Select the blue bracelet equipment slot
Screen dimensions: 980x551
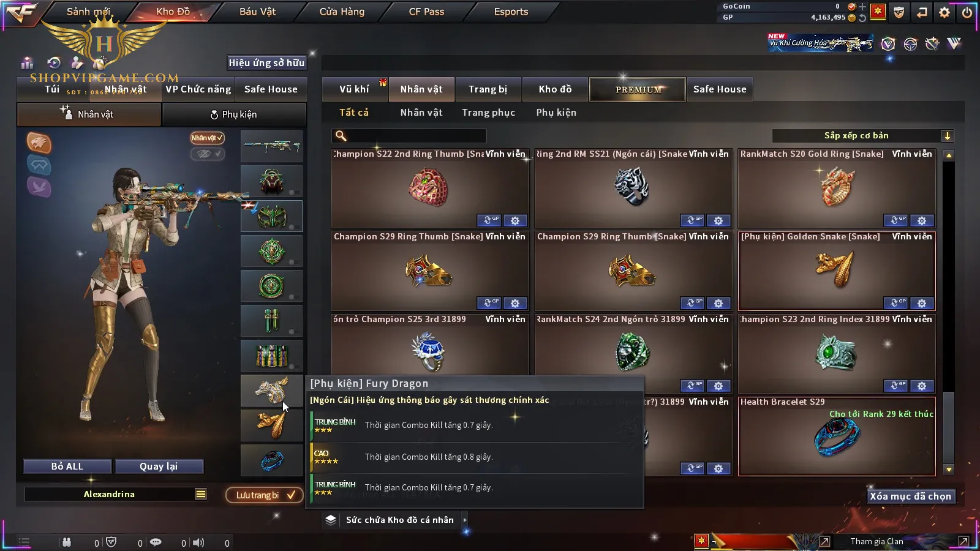(x=271, y=460)
